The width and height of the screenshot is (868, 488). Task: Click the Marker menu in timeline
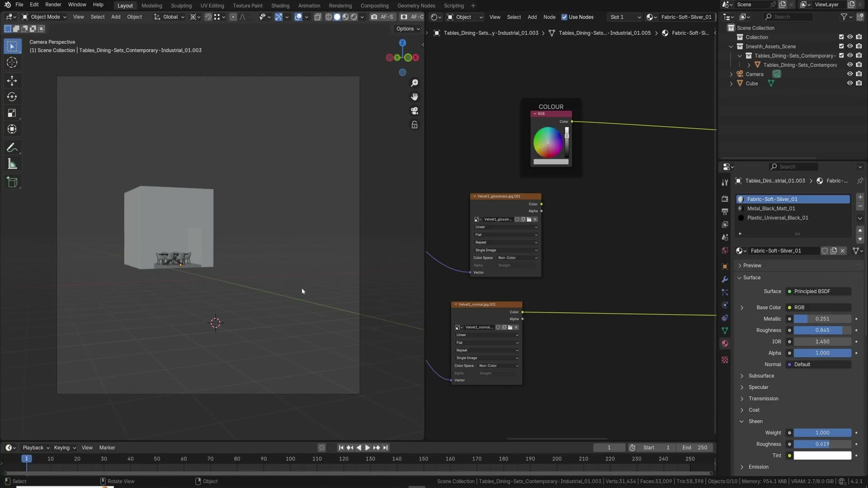(107, 448)
